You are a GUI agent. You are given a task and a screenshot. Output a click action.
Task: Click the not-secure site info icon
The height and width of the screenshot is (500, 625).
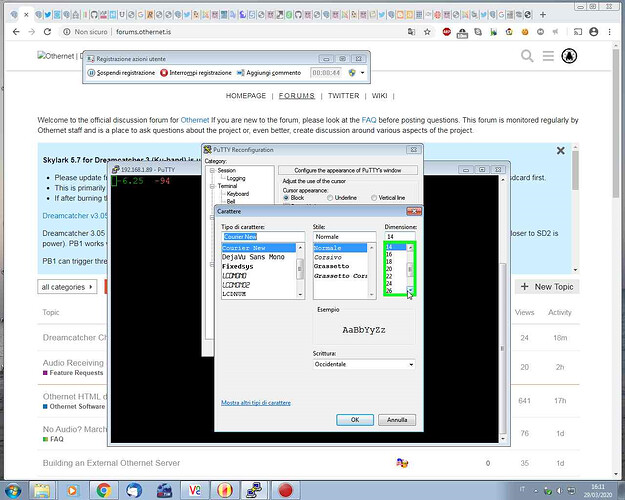(67, 32)
